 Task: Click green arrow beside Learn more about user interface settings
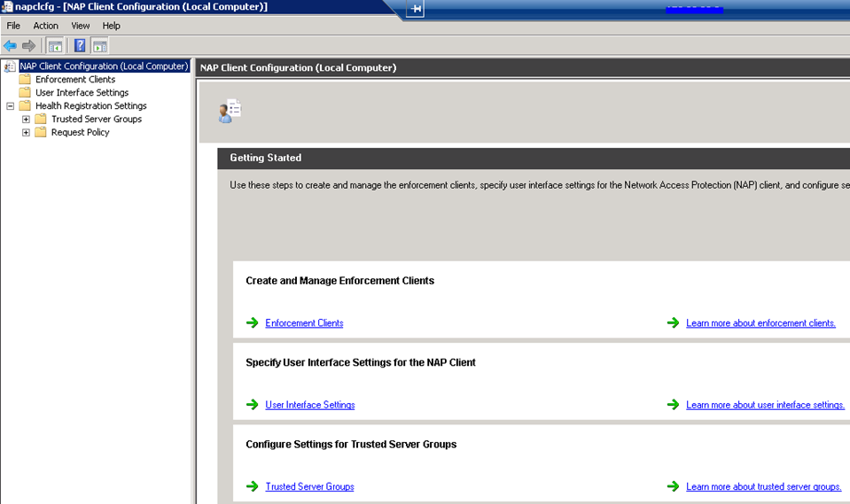click(674, 405)
